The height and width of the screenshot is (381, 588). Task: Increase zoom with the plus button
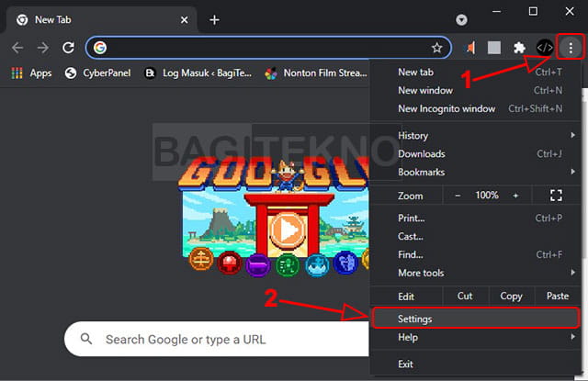[515, 196]
